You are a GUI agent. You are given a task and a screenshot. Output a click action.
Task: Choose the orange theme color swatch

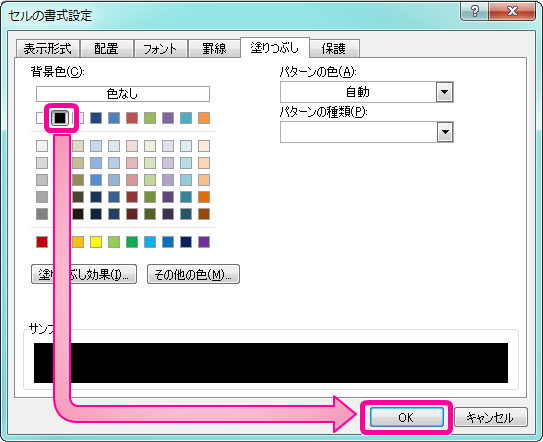coord(204,118)
